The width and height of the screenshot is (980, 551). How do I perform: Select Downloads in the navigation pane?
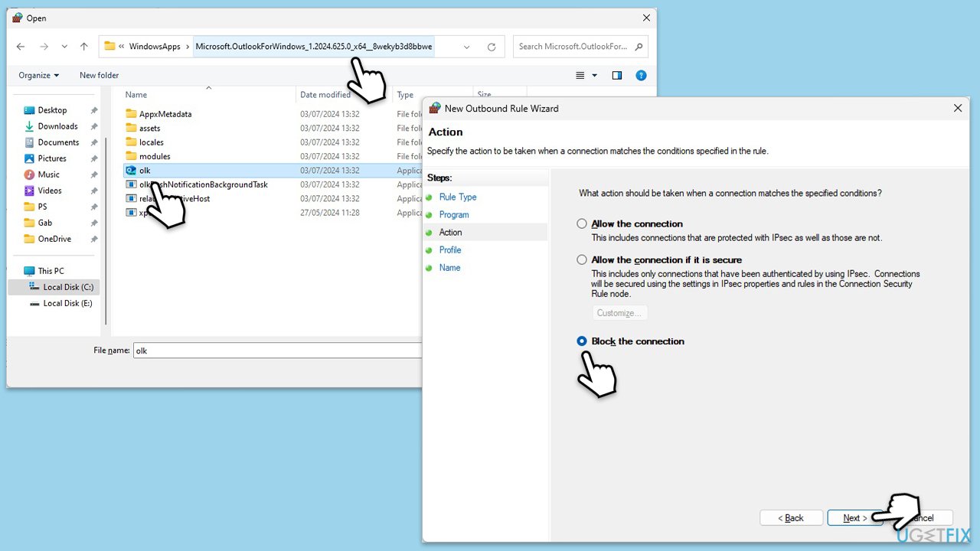(x=58, y=126)
